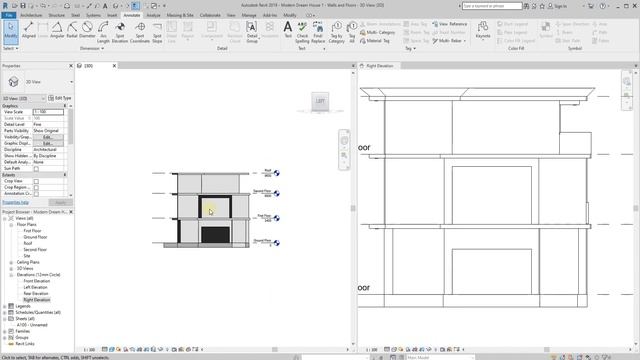Open the Massing & Site ribbon tab
This screenshot has width=640, height=360.
[x=180, y=15]
